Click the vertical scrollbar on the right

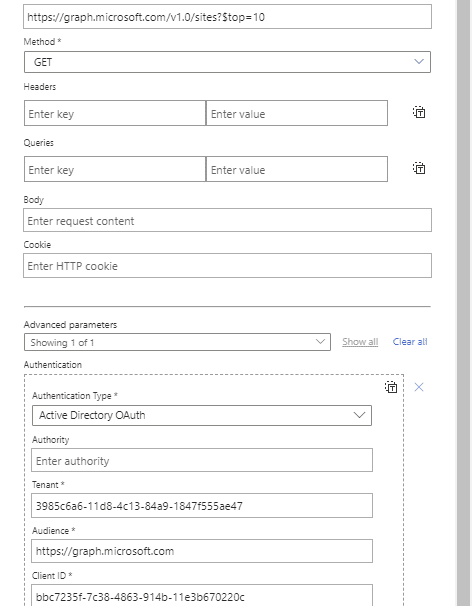click(463, 303)
